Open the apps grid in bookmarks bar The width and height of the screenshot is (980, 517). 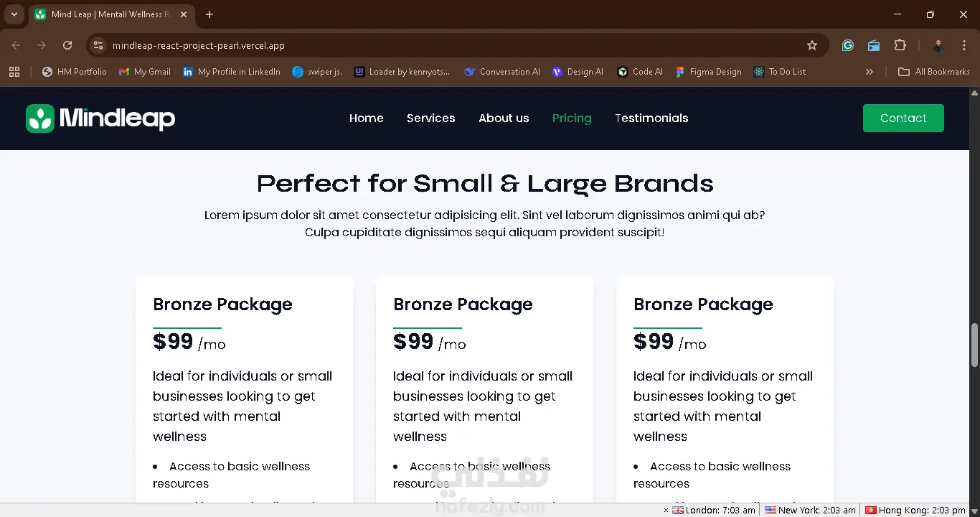click(14, 72)
